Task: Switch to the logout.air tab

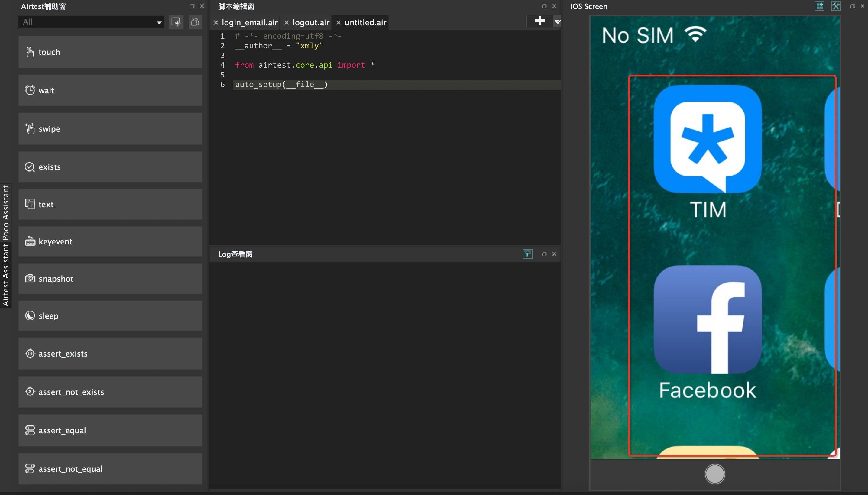Action: 311,22
